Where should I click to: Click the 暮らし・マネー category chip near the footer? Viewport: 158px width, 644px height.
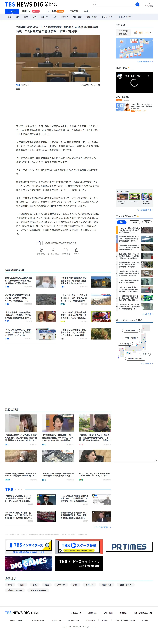(15, 590)
